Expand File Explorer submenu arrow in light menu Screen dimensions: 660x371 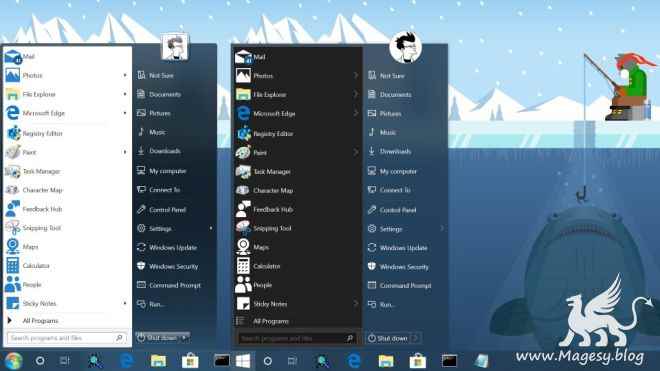pyautogui.click(x=125, y=94)
